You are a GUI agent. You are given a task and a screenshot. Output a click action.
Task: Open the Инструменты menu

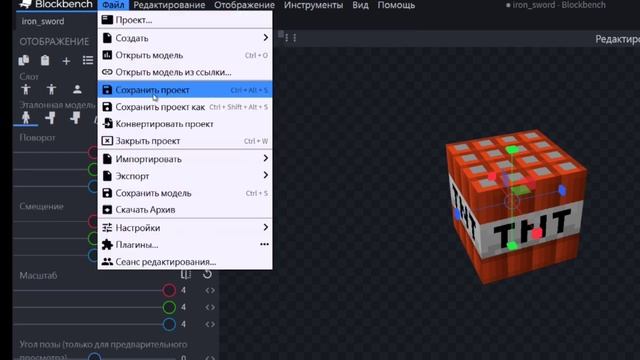pos(313,5)
